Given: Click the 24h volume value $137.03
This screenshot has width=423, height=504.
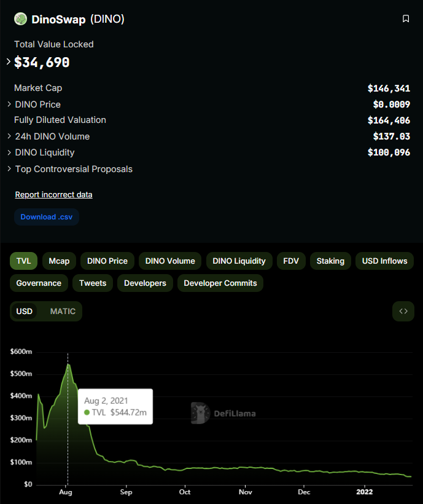Looking at the screenshot, I should click(x=392, y=136).
